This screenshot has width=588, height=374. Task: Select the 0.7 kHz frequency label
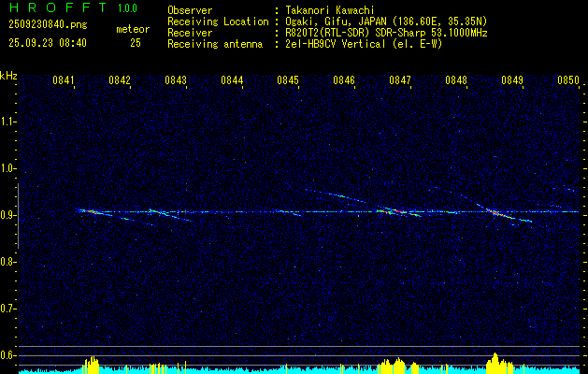9,309
